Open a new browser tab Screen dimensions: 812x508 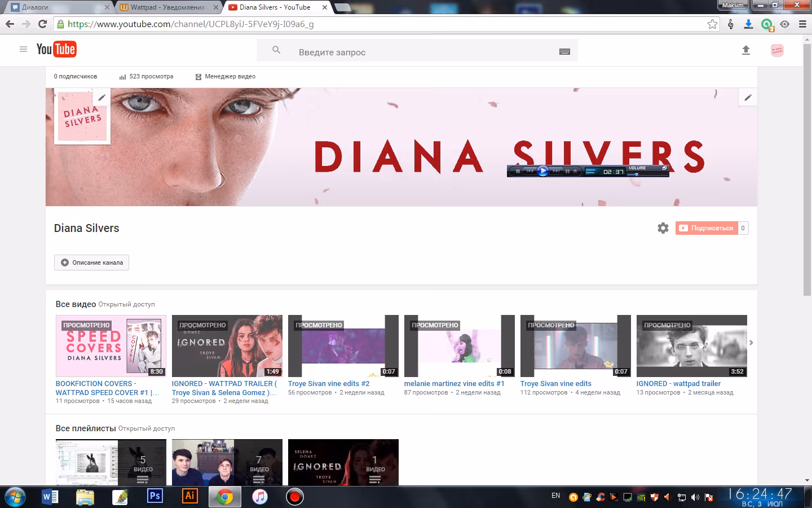pos(342,7)
